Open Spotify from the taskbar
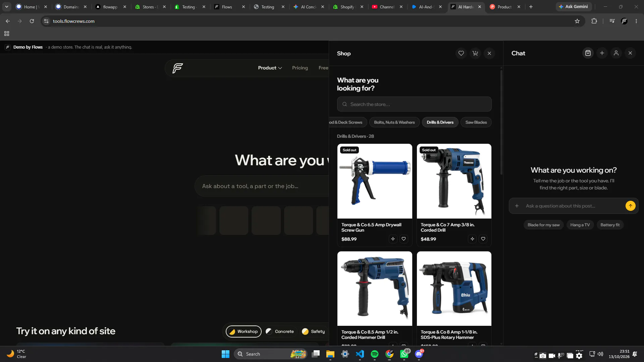This screenshot has height=362, width=644. [x=375, y=354]
